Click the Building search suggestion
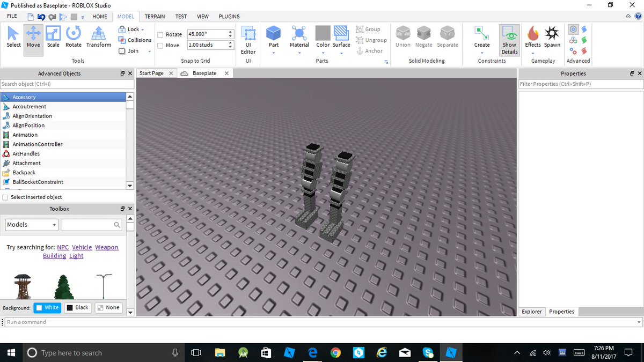644x362 pixels. click(x=54, y=256)
